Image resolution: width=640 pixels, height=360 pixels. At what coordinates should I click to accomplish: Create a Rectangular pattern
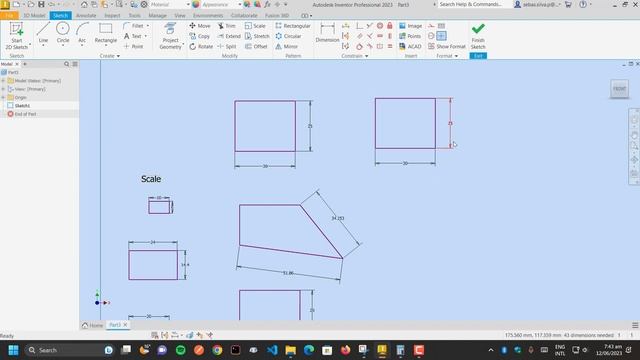293,26
